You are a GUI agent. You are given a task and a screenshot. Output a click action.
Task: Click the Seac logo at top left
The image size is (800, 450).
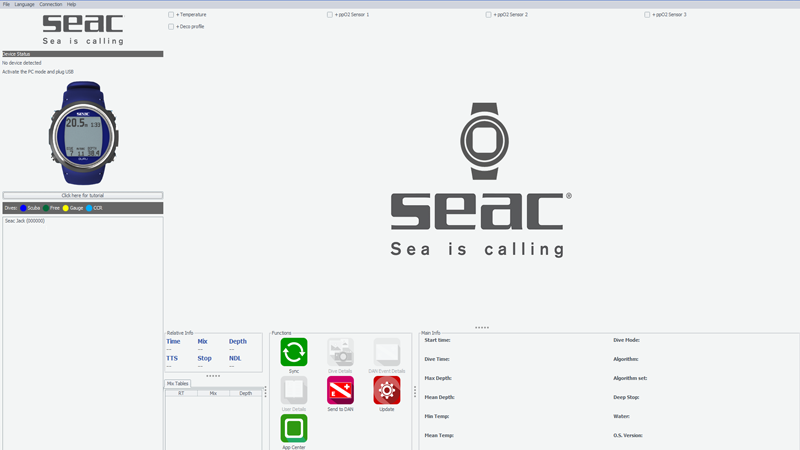coord(83,30)
